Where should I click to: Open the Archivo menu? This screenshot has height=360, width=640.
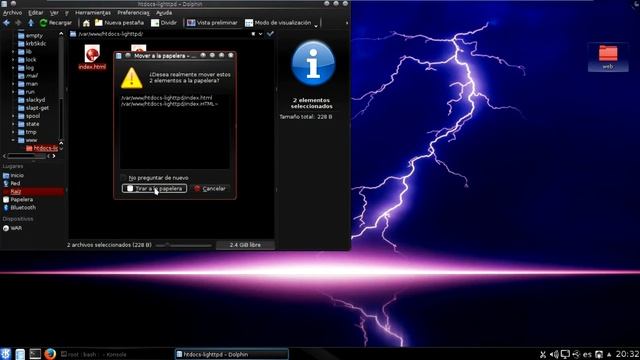click(12, 13)
